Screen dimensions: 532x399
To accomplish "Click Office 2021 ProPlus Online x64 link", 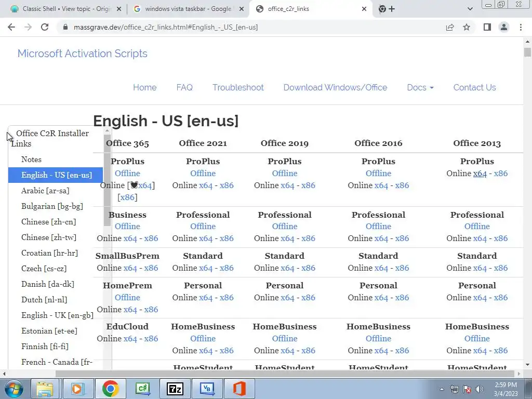I will point(206,185).
